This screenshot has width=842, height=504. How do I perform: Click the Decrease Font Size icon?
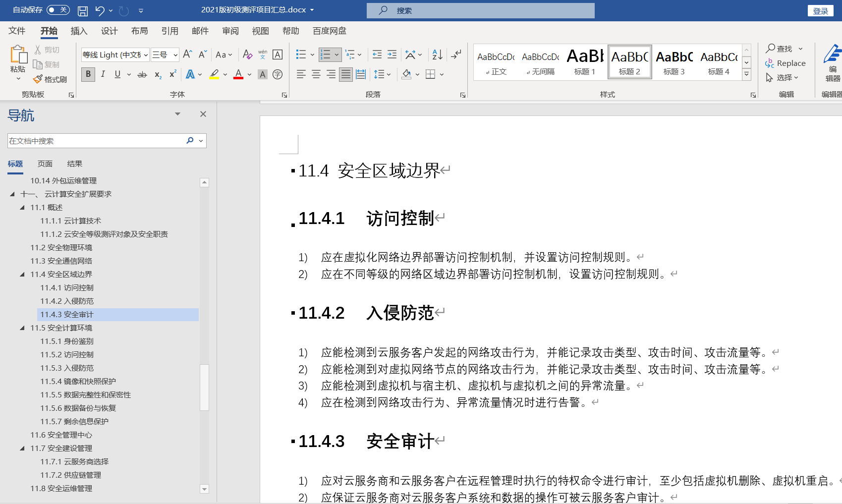(x=202, y=54)
